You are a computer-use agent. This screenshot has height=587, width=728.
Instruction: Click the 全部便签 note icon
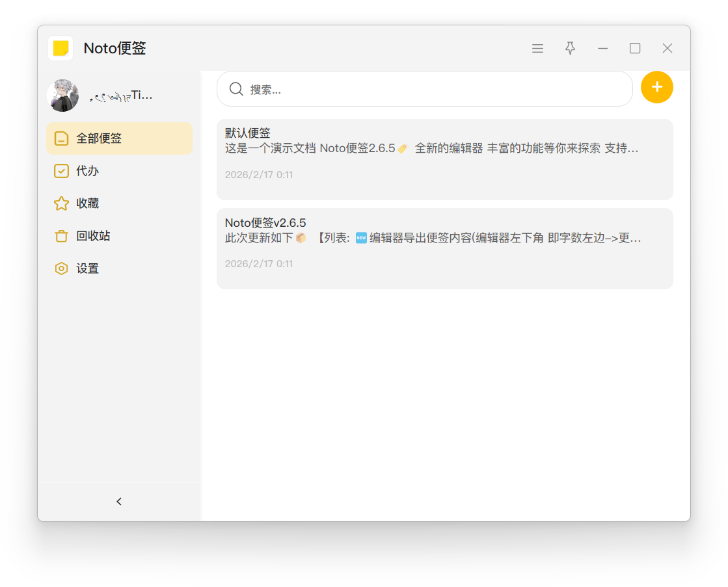pos(61,138)
